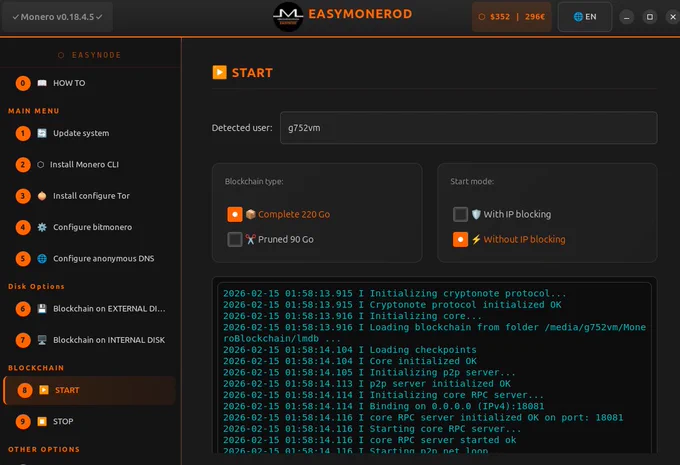Click the floppy disk icon for EXTERNAL disk

coord(42,308)
